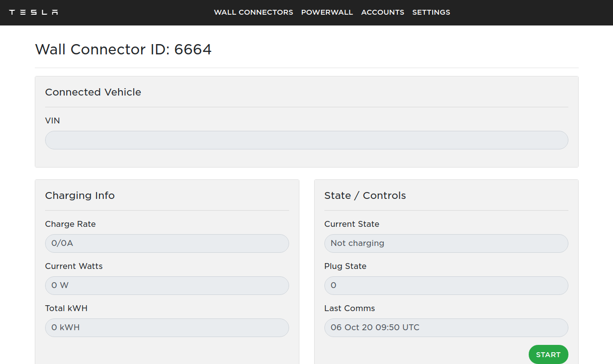The width and height of the screenshot is (613, 364).
Task: Click the Plug State label
Action: [345, 266]
